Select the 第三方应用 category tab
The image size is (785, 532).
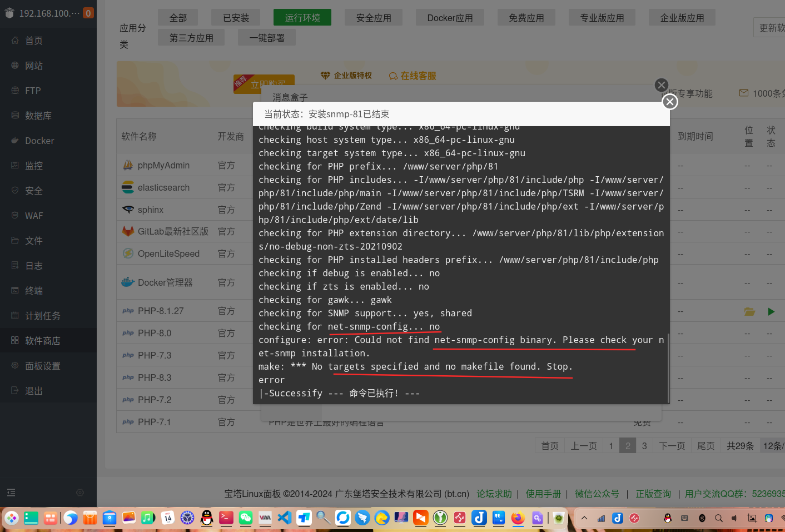[x=191, y=38]
